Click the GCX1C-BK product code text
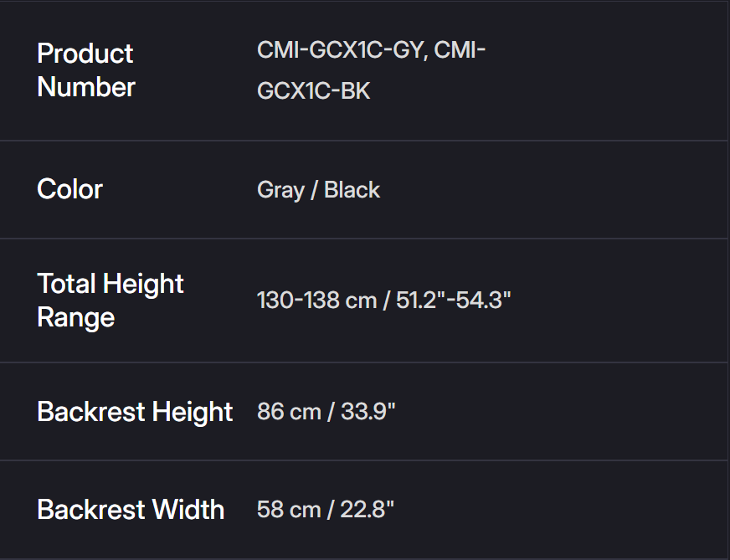This screenshot has width=730, height=560. click(313, 90)
